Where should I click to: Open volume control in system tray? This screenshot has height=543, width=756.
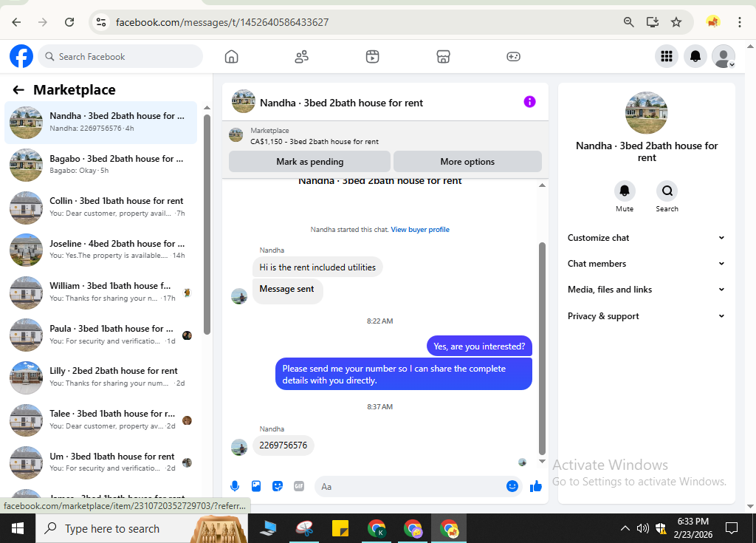(x=643, y=528)
